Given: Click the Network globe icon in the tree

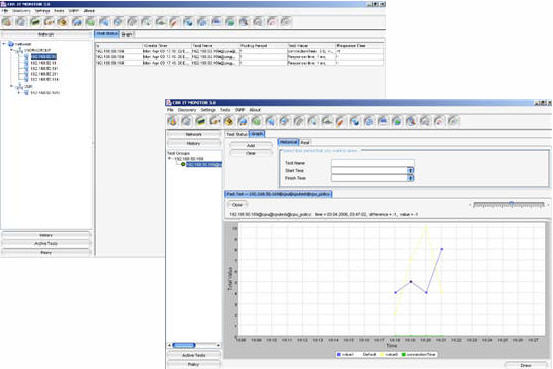Looking at the screenshot, I should [11, 44].
